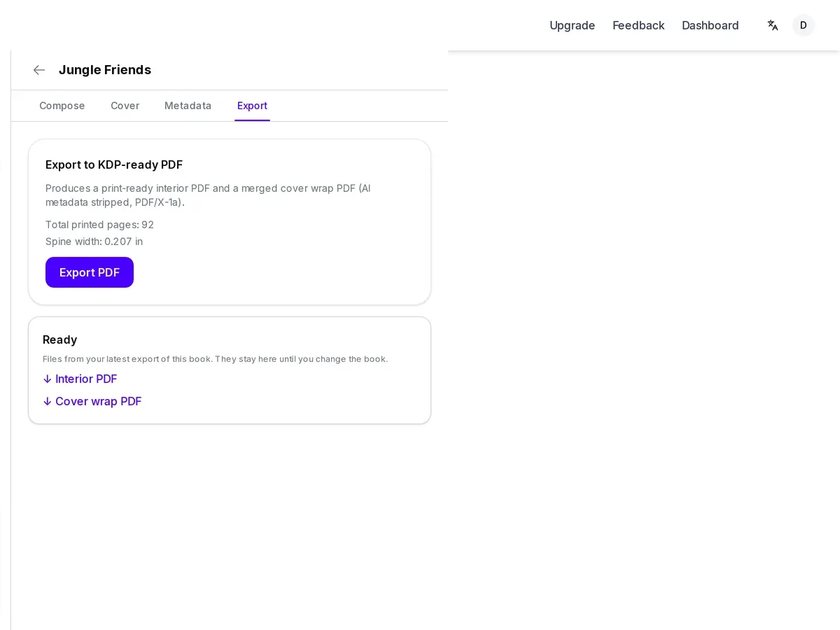Screen dimensions: 840x630
Task: Download the Interior PDF file
Action: tap(80, 379)
